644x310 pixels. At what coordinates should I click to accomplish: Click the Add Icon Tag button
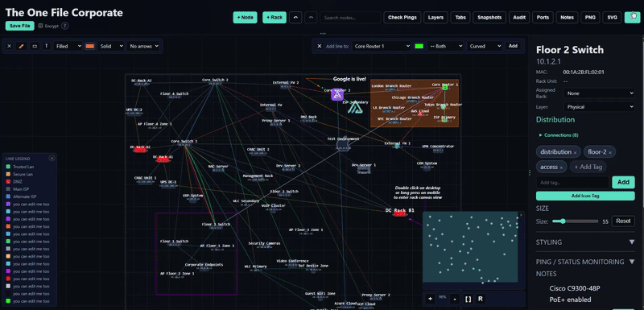pyautogui.click(x=585, y=196)
